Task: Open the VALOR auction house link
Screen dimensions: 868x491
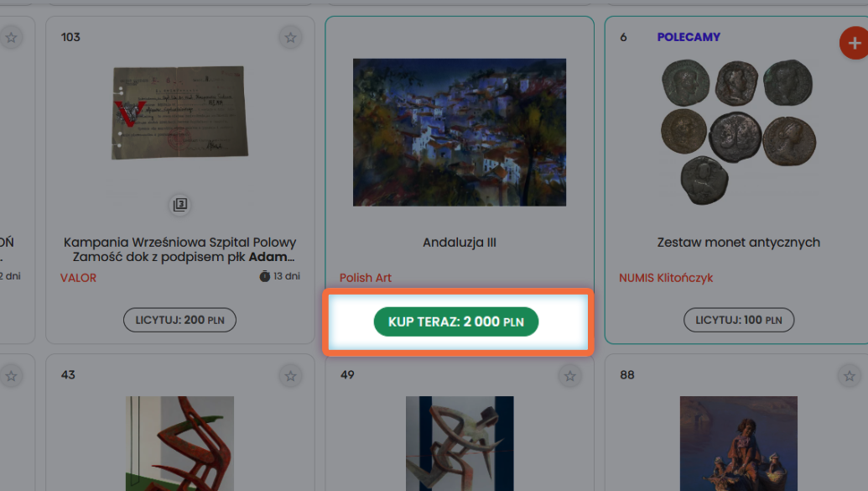Action: (78, 278)
